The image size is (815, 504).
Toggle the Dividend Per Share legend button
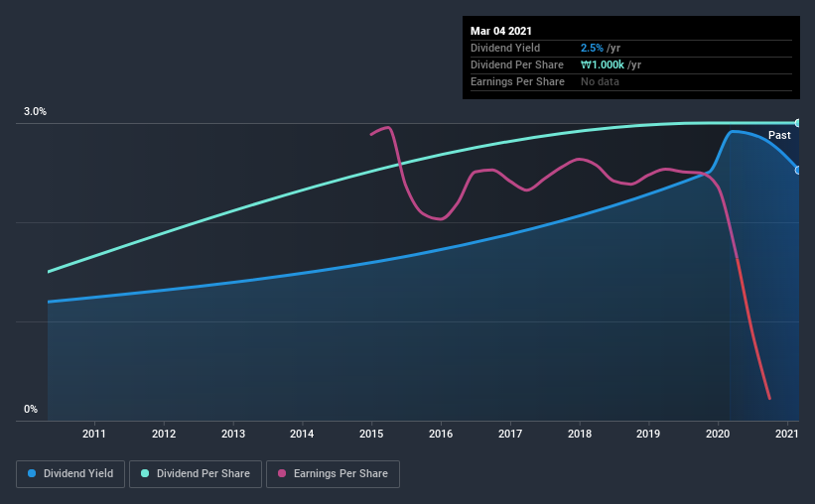click(196, 474)
